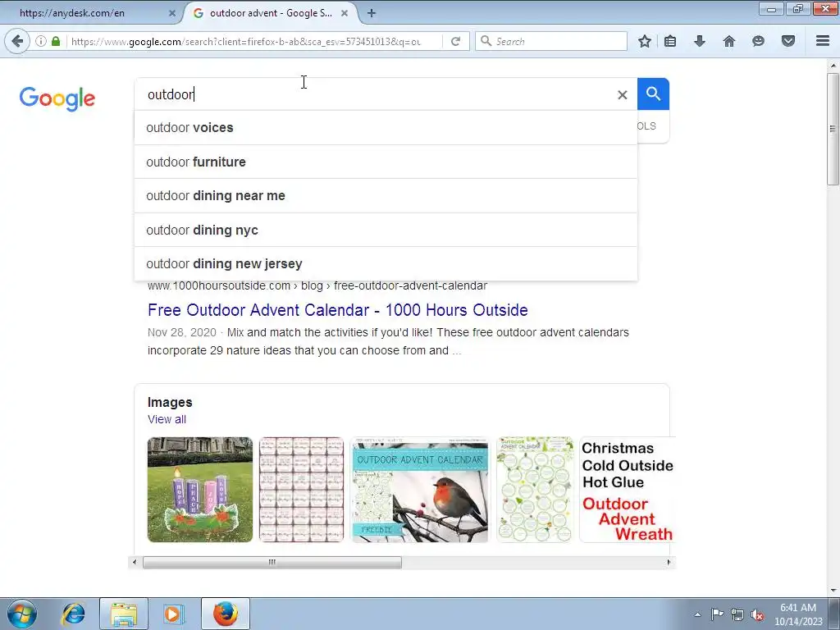840x630 pixels.
Task: Go back with the browser back arrow
Action: tap(17, 41)
